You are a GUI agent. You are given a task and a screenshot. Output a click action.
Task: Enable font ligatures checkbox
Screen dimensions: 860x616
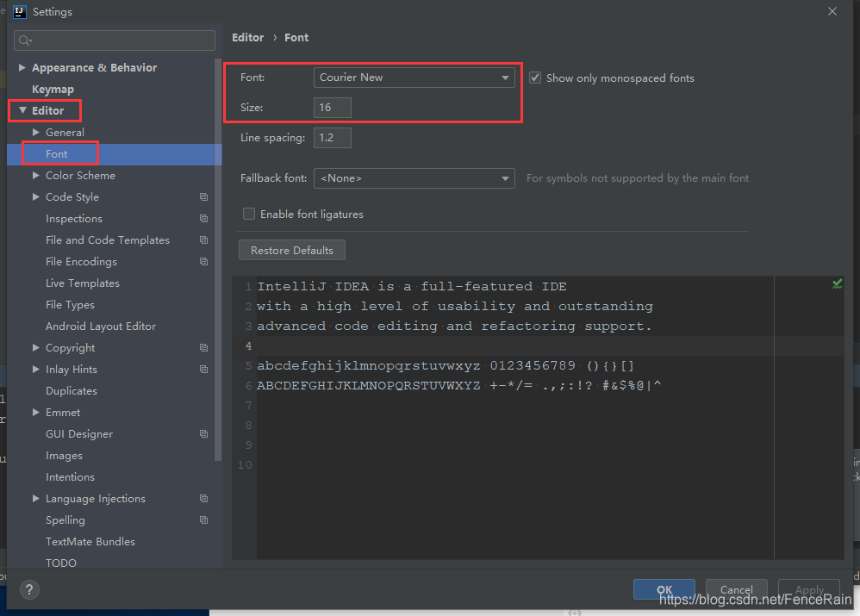[x=249, y=214]
